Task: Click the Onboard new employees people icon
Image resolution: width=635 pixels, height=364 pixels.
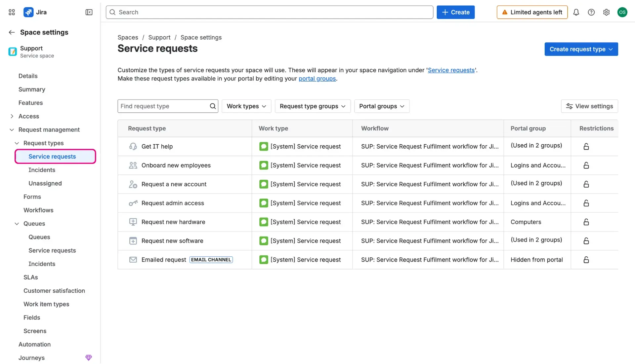Action: pyautogui.click(x=133, y=165)
